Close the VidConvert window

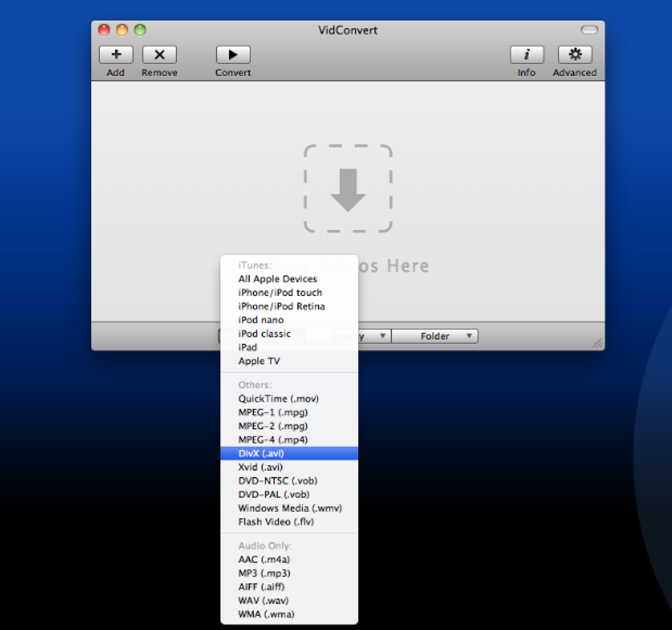click(104, 30)
